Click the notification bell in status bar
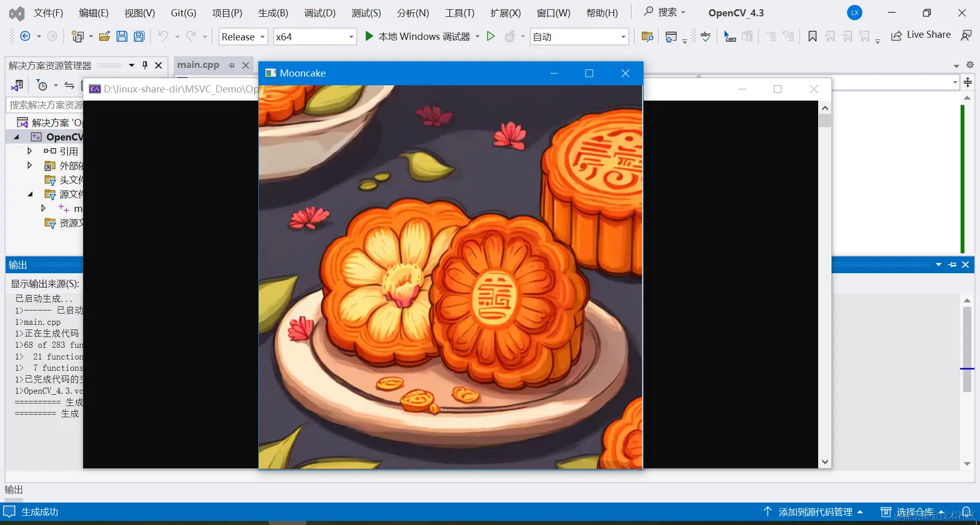980x525 pixels. 966,512
